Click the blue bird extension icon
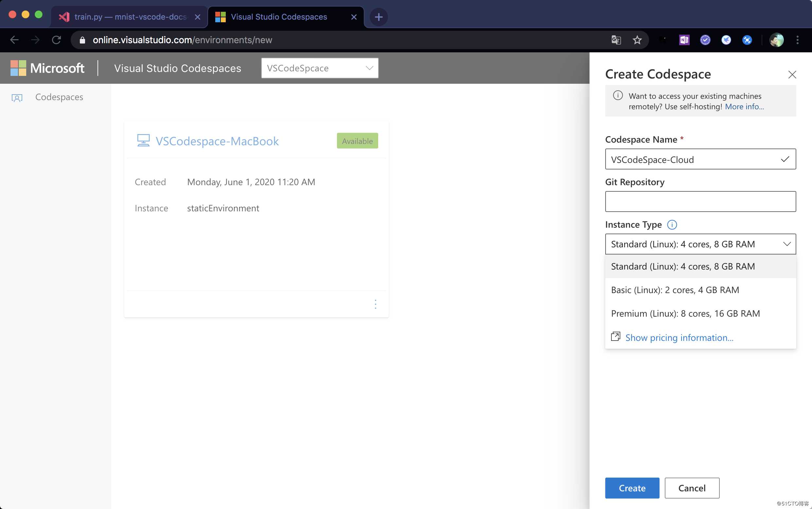 click(726, 40)
